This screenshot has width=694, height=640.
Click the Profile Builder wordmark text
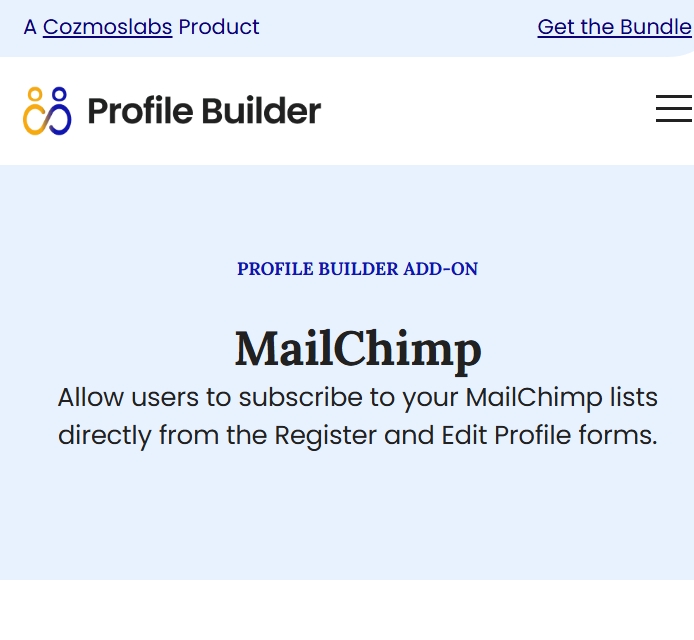pos(204,111)
